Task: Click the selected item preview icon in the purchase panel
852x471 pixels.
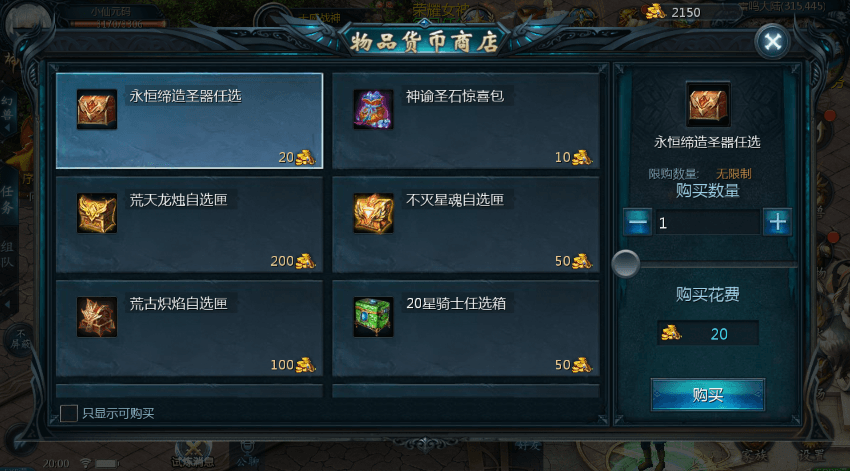Action: pyautogui.click(x=707, y=104)
